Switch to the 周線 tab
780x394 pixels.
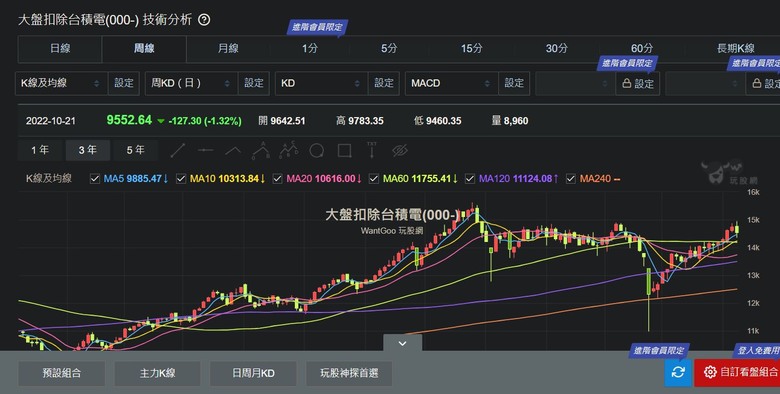(x=144, y=49)
